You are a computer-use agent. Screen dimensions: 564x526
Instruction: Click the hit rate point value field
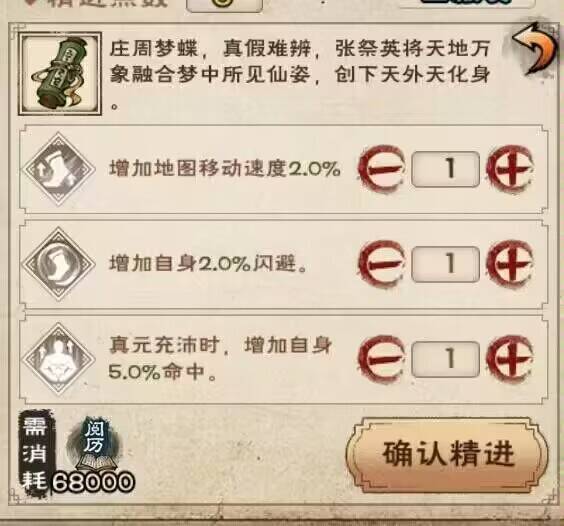(446, 359)
